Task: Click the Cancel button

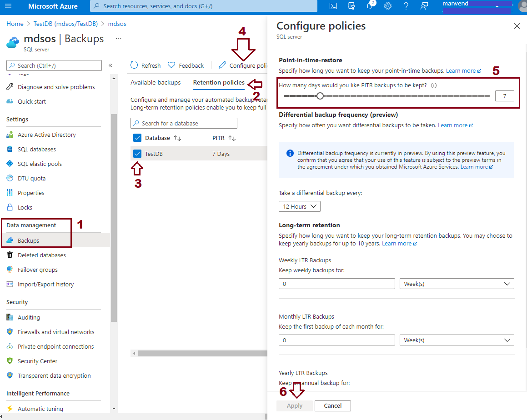Action: point(333,405)
